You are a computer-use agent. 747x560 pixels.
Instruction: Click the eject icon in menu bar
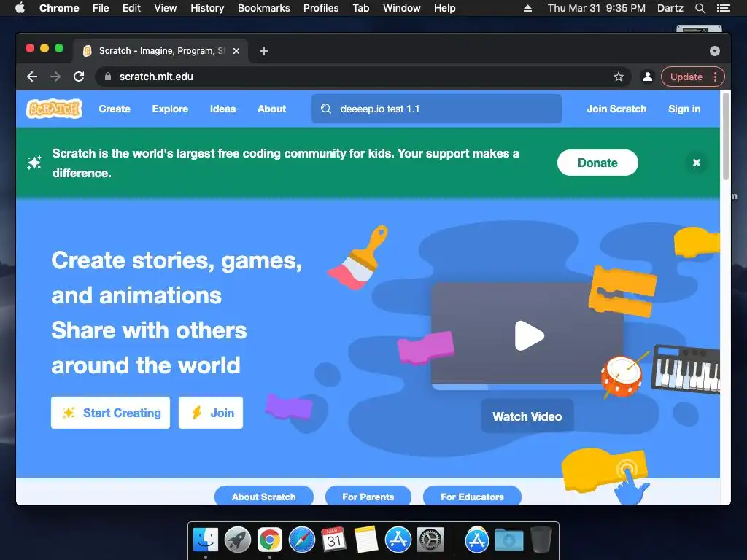pyautogui.click(x=527, y=8)
